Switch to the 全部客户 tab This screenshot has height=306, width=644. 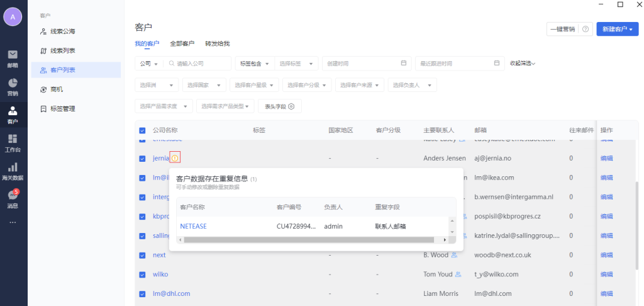(x=182, y=43)
